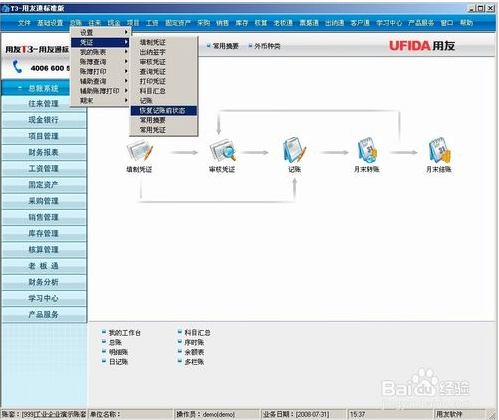Expand the 设置 submenu arrow

pos(126,32)
